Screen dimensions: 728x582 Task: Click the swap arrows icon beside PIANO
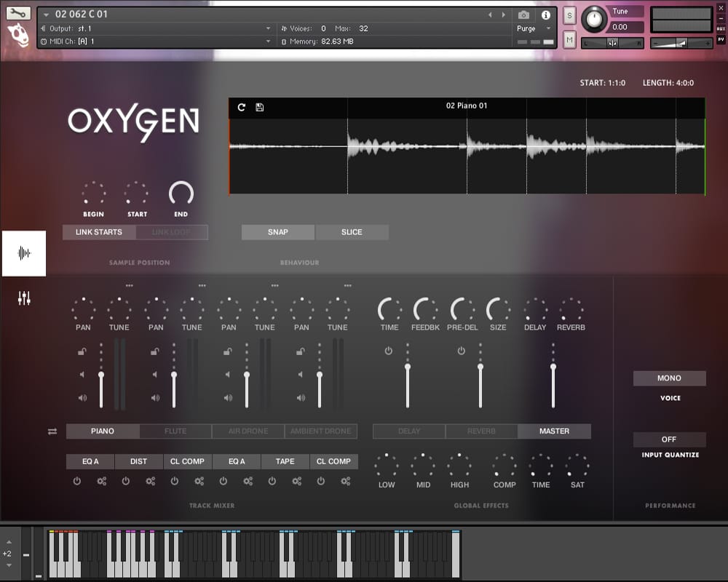tap(52, 431)
